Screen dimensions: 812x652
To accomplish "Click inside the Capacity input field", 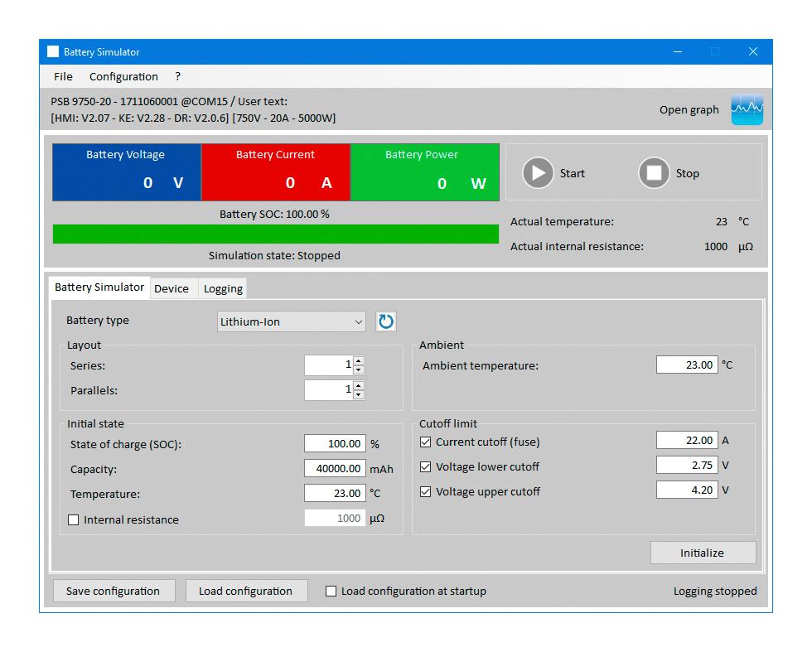I will (x=334, y=468).
